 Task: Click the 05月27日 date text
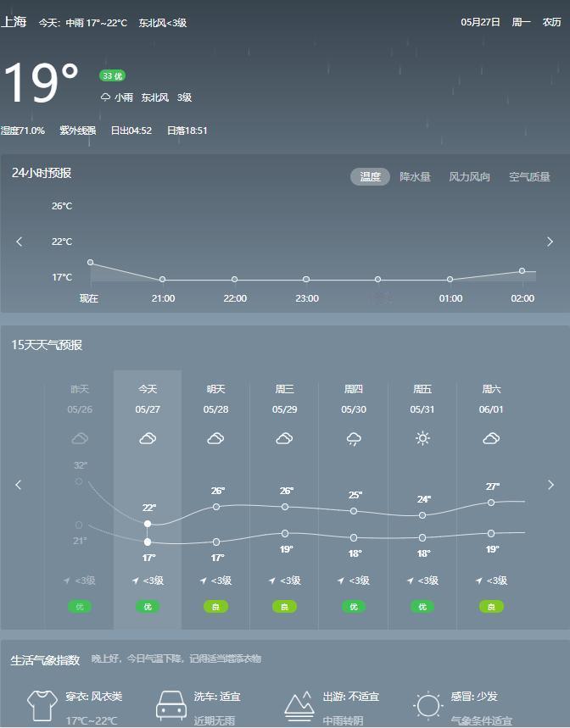(480, 22)
